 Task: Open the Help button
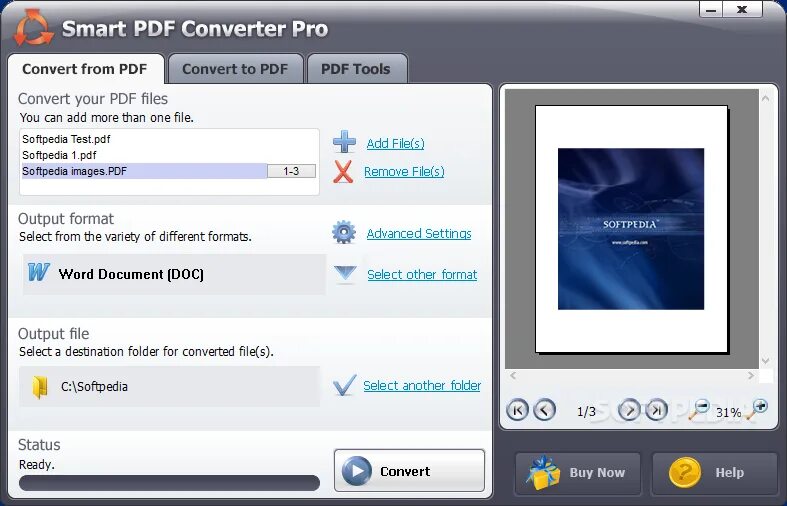(x=714, y=473)
